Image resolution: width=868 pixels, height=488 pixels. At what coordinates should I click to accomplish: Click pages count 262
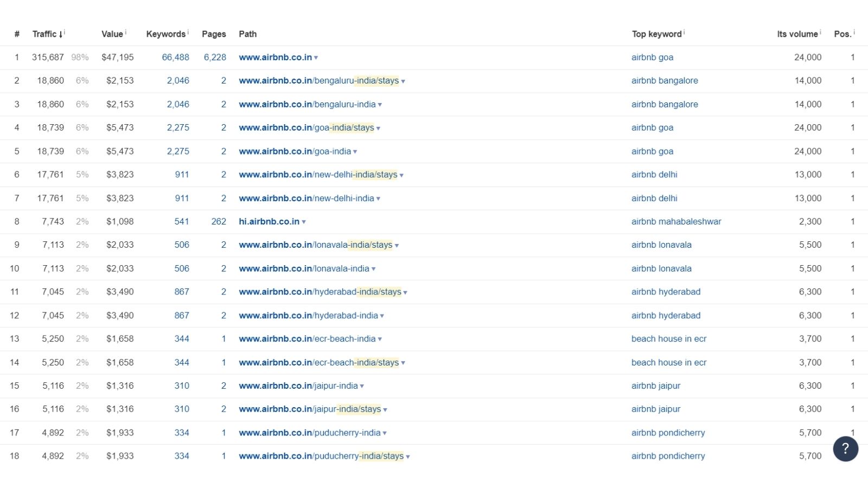tap(219, 221)
